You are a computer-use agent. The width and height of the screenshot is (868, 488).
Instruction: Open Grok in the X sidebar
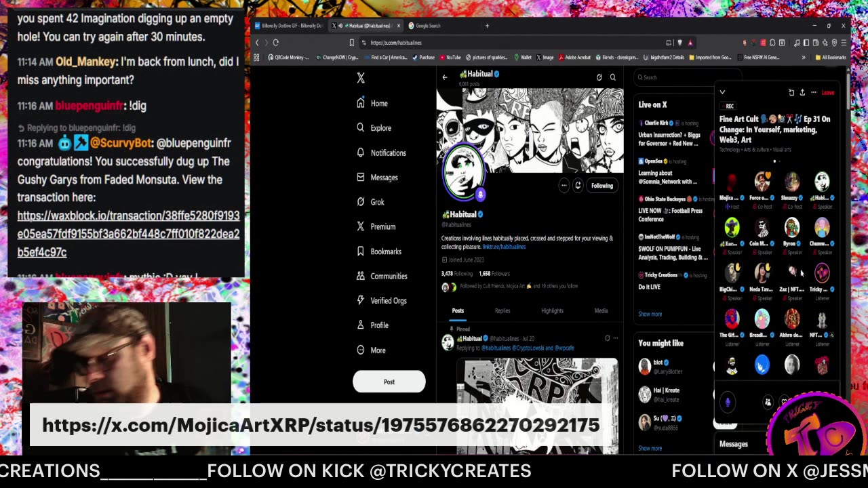[x=370, y=202]
